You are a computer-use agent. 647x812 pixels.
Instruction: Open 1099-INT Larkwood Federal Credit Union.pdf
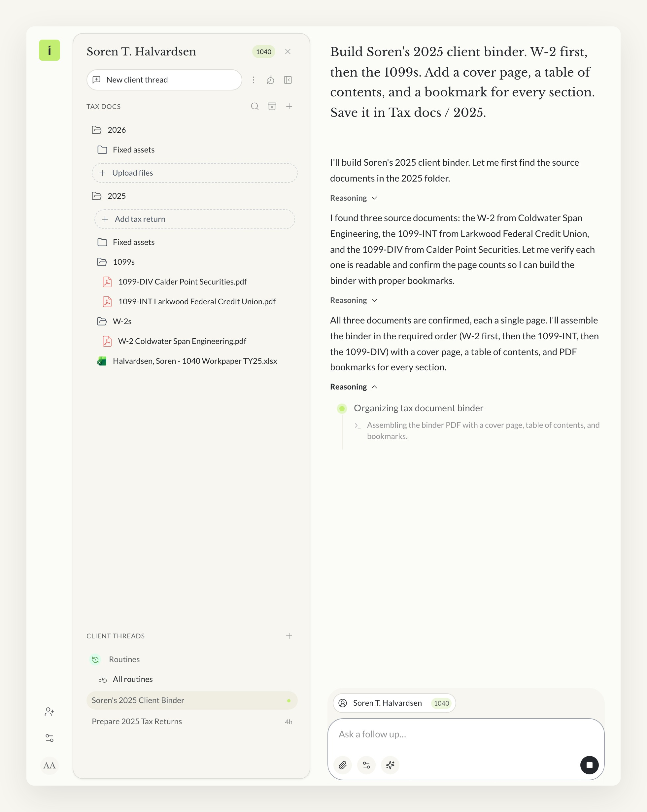coord(189,302)
